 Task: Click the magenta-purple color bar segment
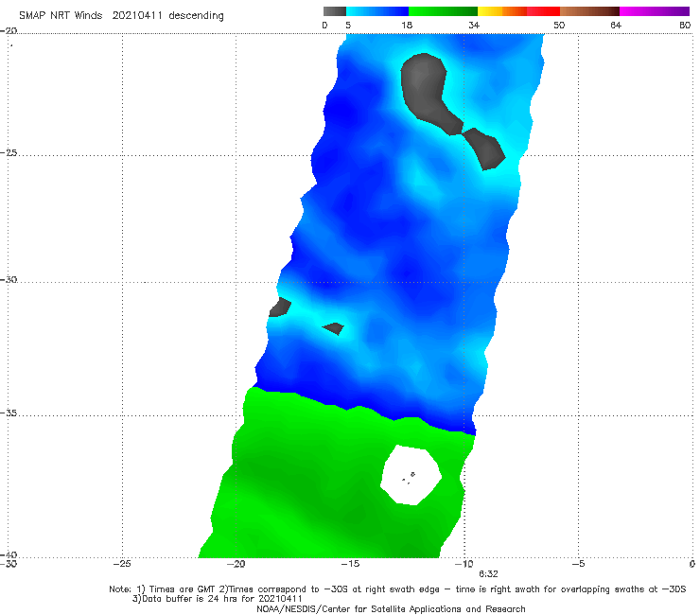655,11
